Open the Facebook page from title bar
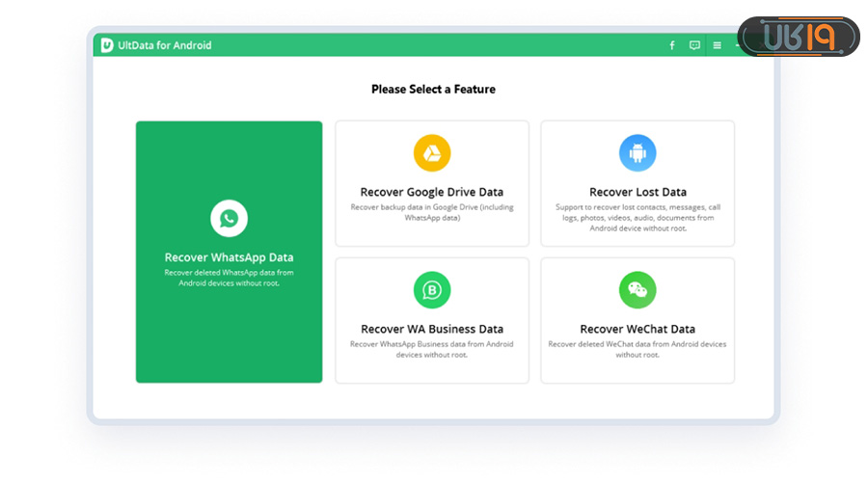 coord(672,45)
